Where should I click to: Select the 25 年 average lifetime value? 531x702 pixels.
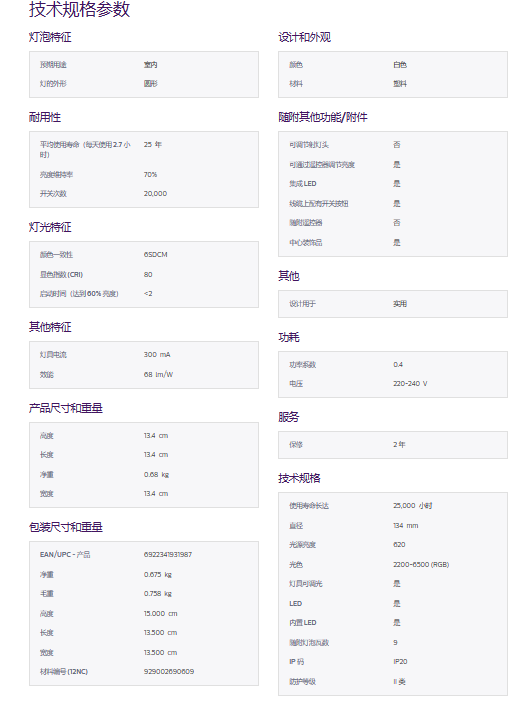click(x=153, y=144)
